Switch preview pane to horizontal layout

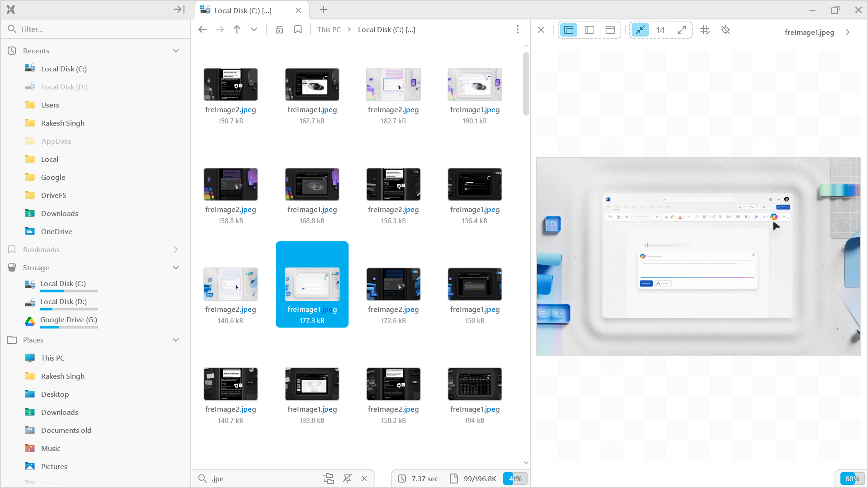coord(609,29)
